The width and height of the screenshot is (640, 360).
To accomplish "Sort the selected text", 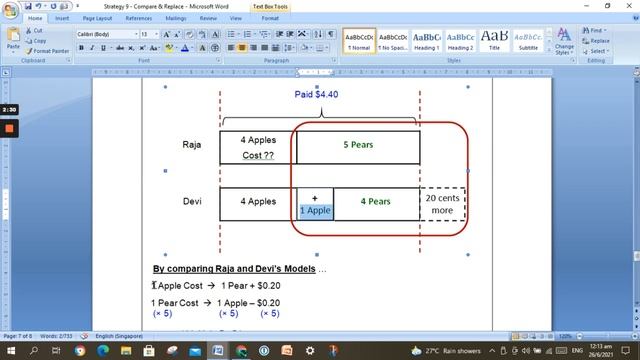I will coord(318,34).
